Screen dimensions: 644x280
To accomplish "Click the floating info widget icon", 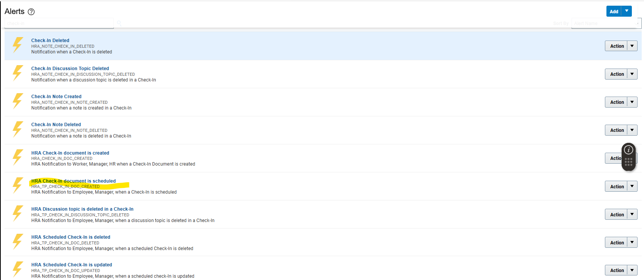I will pos(628,150).
